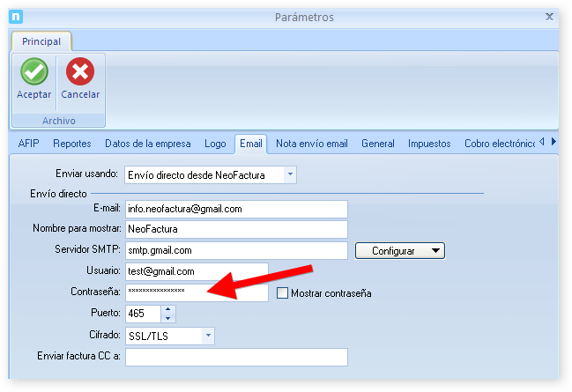Click the red Cancelar X icon
Screen dimensions: 572x392
80,72
